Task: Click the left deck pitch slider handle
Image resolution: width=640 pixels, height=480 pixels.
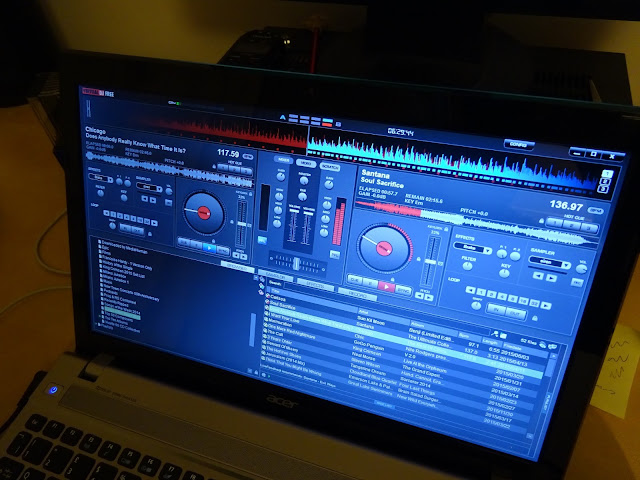Action: click(242, 224)
